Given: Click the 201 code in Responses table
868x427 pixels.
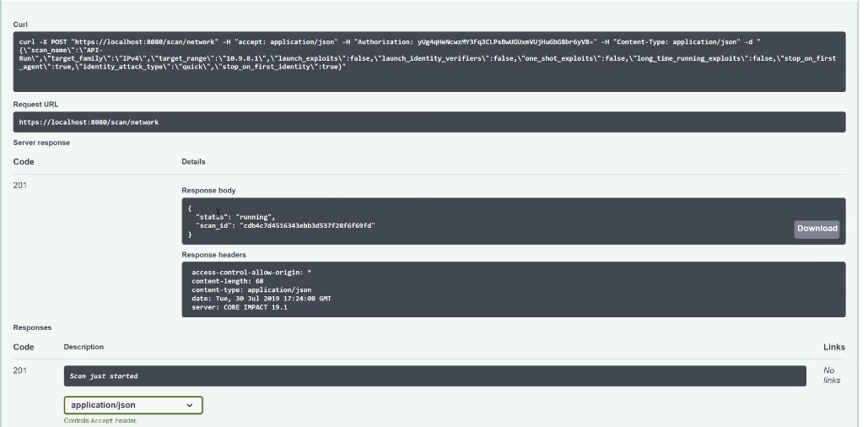Looking at the screenshot, I should [x=21, y=370].
